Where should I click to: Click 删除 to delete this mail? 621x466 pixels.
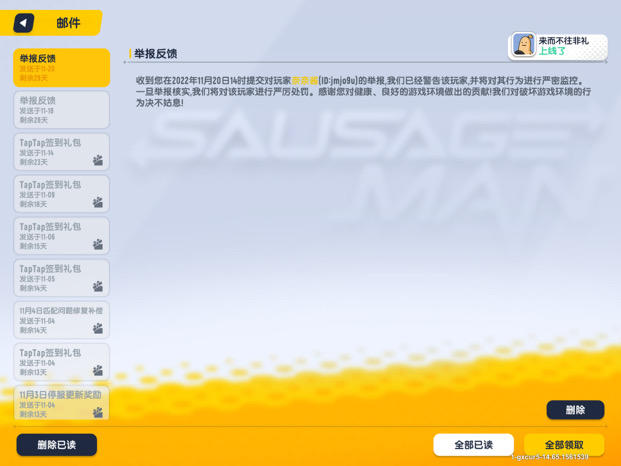click(x=575, y=410)
